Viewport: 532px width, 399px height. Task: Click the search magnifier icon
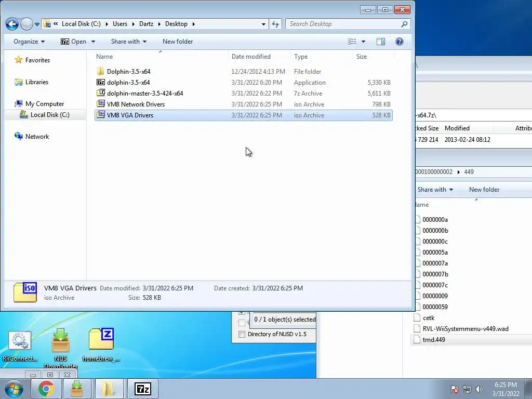pyautogui.click(x=404, y=24)
